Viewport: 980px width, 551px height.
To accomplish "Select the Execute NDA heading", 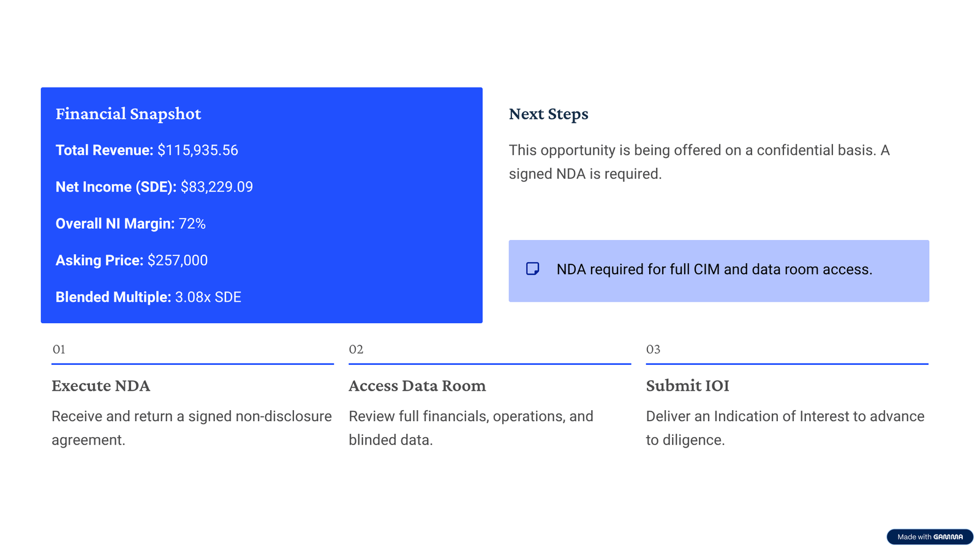I will pos(101,386).
